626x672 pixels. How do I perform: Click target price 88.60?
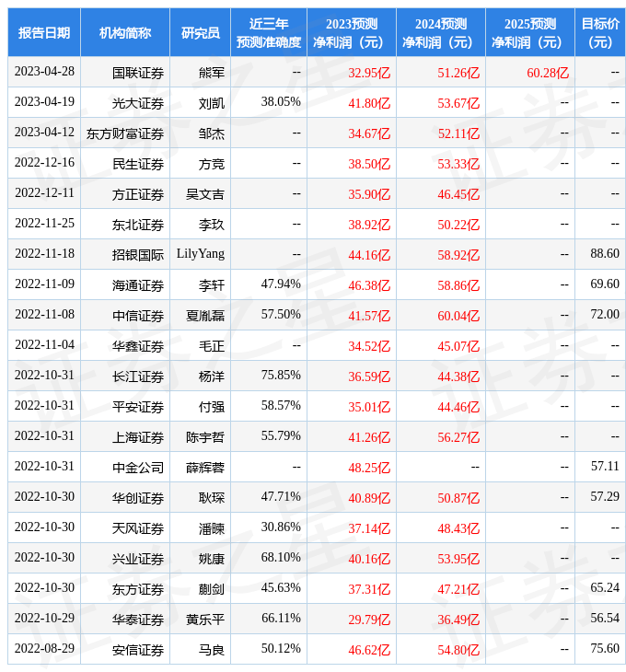coord(605,254)
